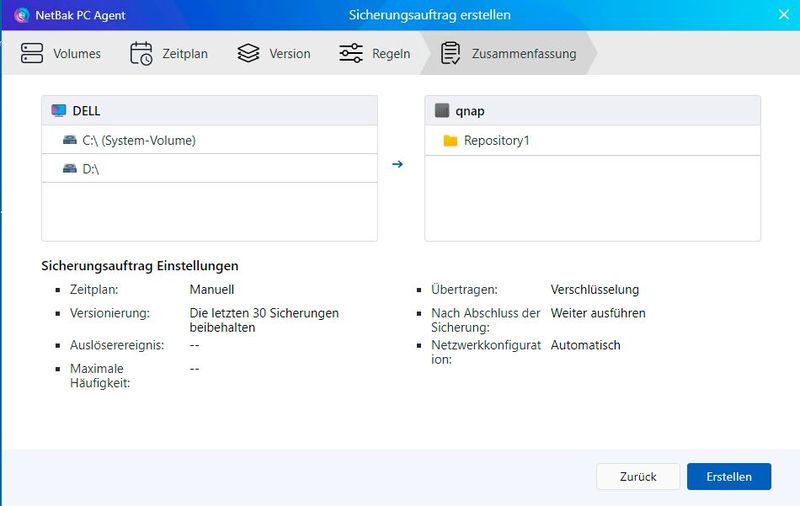Open the Version step
This screenshot has height=506, width=800.
(x=274, y=53)
